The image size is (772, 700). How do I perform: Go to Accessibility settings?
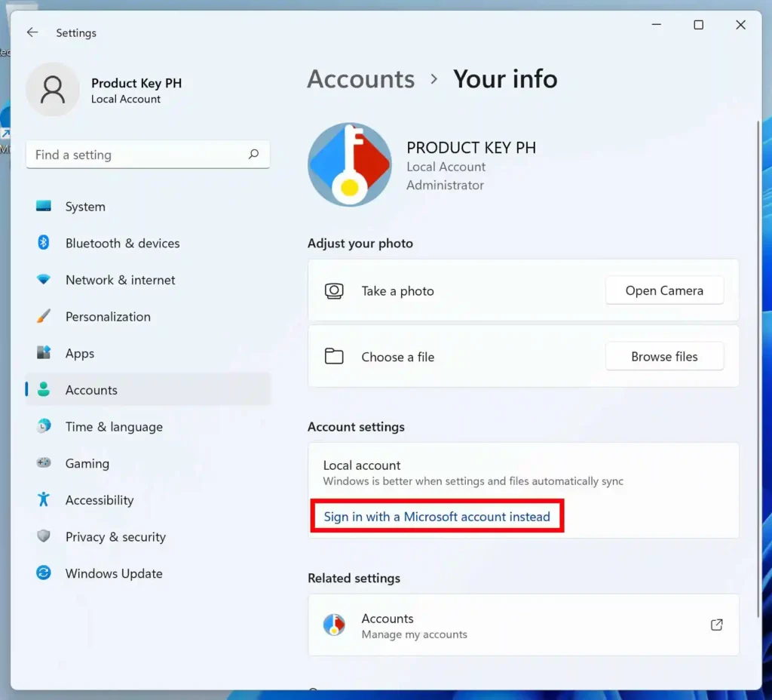148,500
